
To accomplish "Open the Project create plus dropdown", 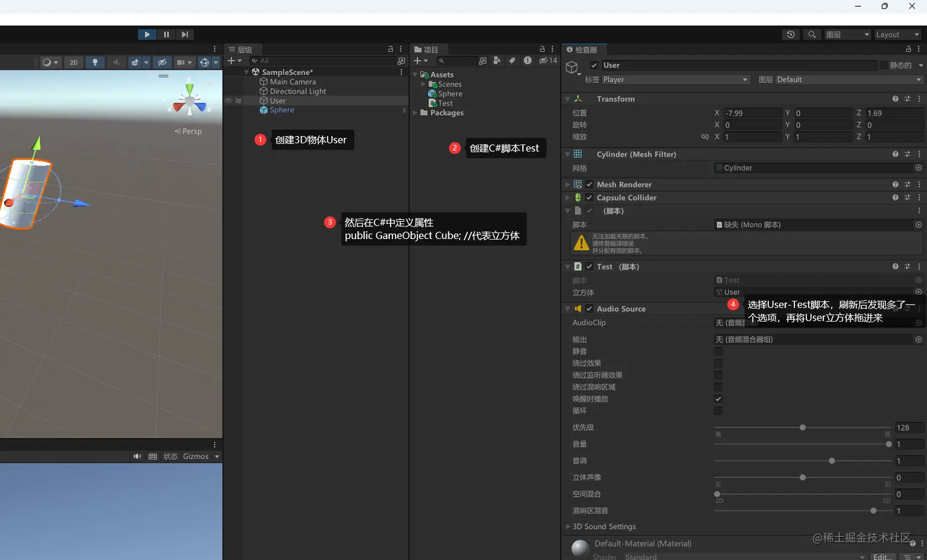I will [x=421, y=61].
